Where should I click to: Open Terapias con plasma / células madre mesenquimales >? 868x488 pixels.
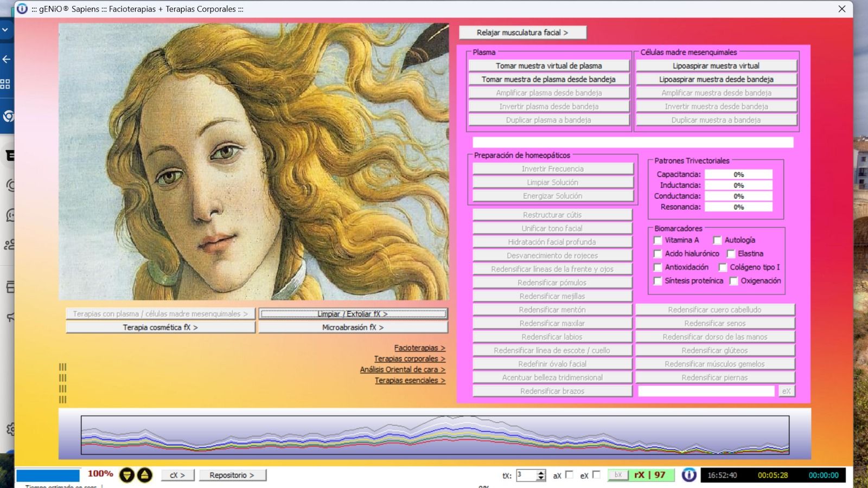click(x=160, y=314)
